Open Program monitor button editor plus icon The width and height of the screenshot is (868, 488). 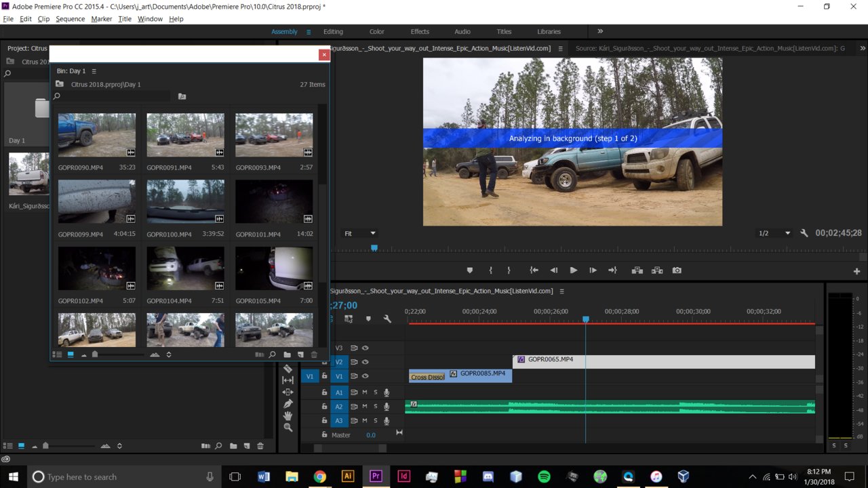point(856,271)
